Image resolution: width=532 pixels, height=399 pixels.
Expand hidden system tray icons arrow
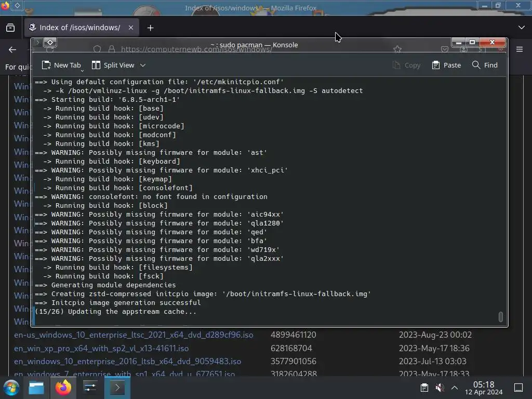455,388
